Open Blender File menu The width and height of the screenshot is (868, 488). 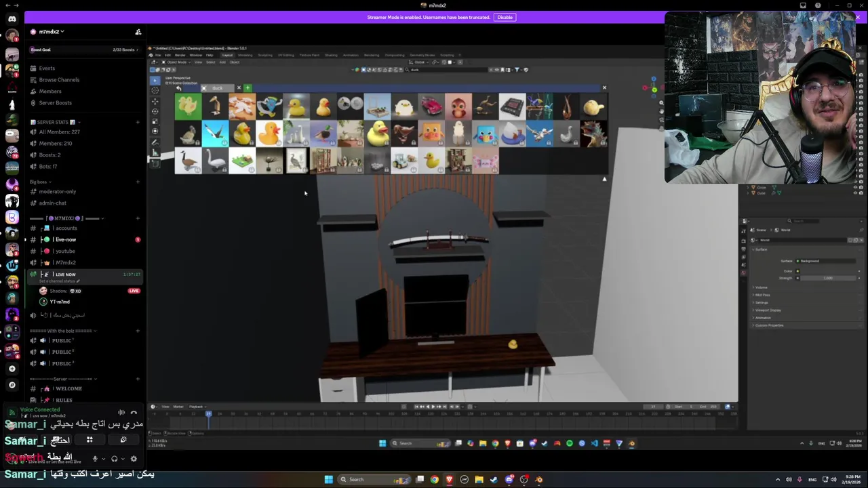(x=158, y=55)
